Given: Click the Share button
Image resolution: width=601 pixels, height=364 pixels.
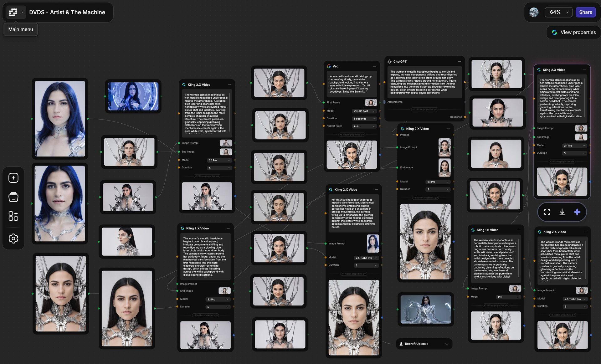Looking at the screenshot, I should pyautogui.click(x=585, y=12).
